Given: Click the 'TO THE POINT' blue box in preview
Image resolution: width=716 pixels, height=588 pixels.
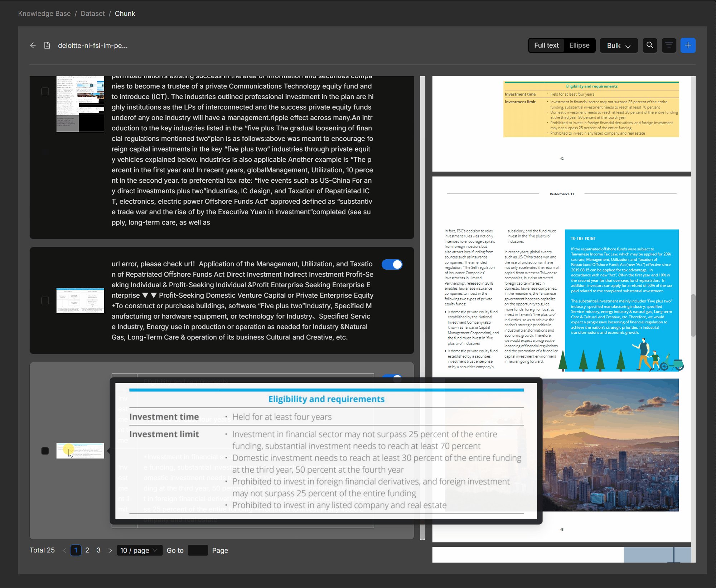Looking at the screenshot, I should (621, 300).
